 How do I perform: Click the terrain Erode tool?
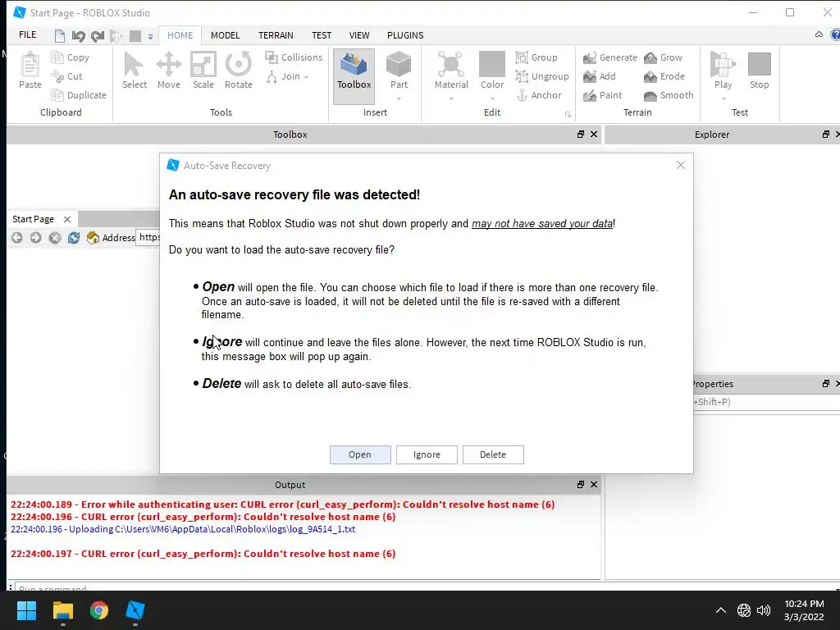[x=664, y=76]
